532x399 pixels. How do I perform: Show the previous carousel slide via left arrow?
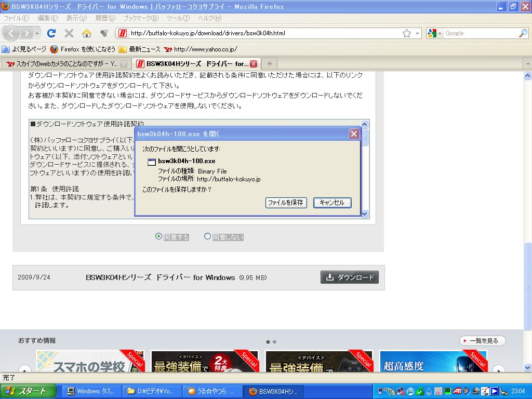click(x=25, y=369)
